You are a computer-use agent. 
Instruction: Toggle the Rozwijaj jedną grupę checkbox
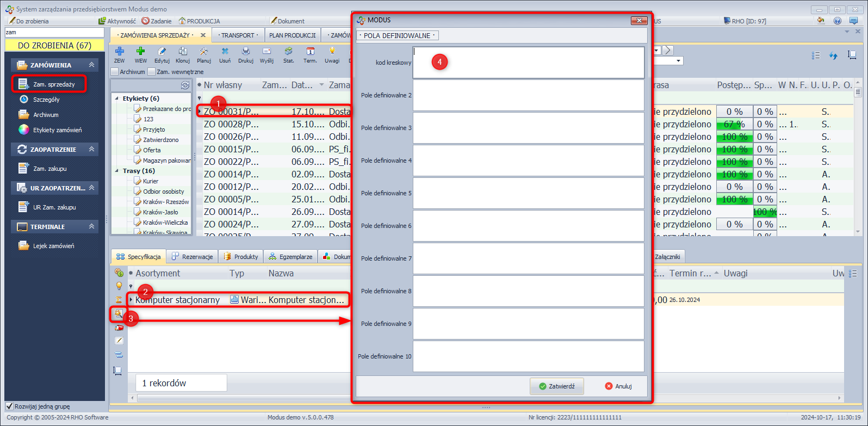9,406
